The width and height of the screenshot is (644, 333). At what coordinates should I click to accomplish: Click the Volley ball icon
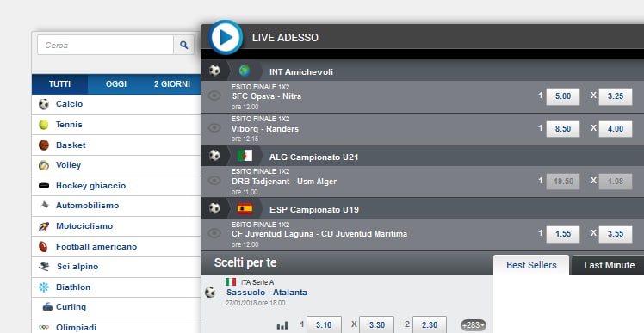coord(44,165)
